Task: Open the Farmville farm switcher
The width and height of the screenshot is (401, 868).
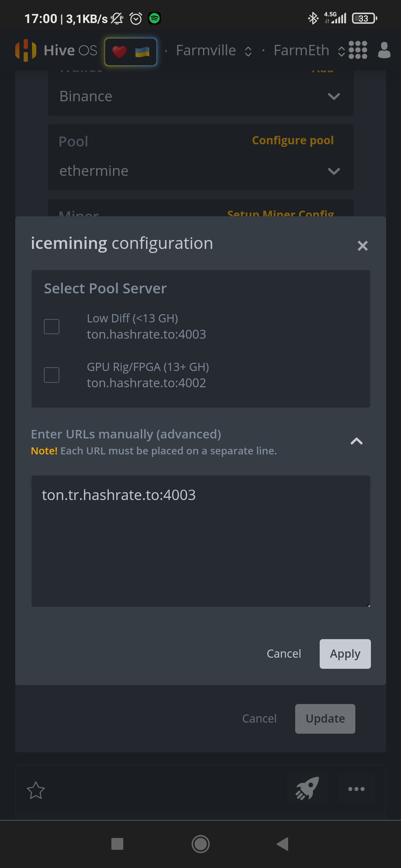Action: [x=214, y=50]
